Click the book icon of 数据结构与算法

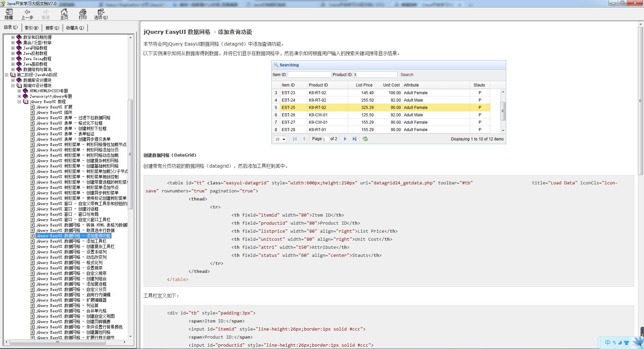pyautogui.click(x=19, y=69)
